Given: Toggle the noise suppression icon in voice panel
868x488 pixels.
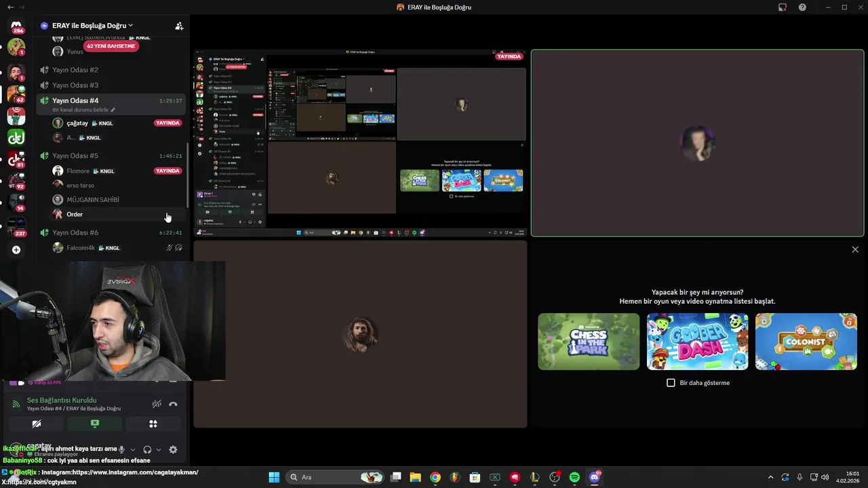Looking at the screenshot, I should coord(157,404).
